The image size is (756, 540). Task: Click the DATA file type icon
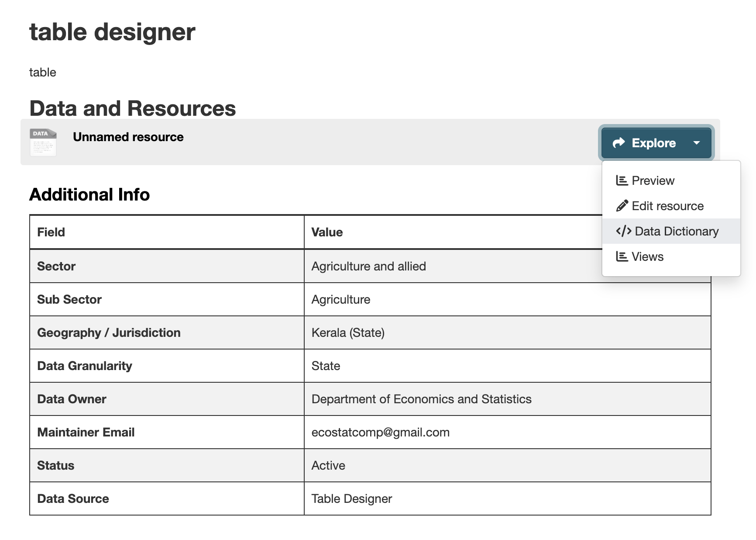pos(43,142)
